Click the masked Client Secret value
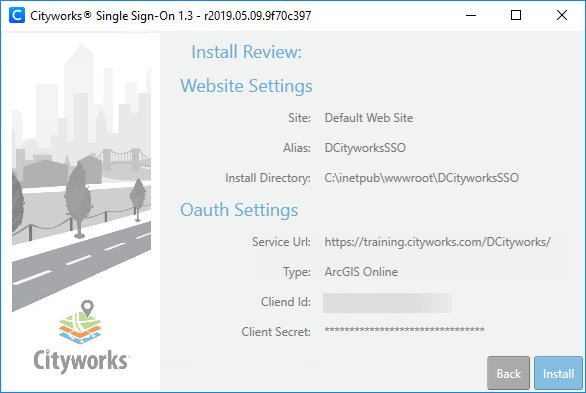The height and width of the screenshot is (393, 586). 404,330
